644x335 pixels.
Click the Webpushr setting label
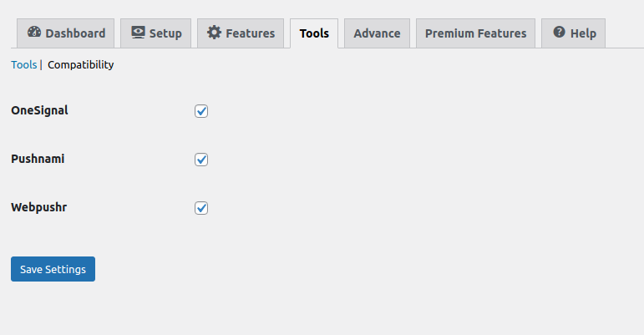[x=39, y=207]
